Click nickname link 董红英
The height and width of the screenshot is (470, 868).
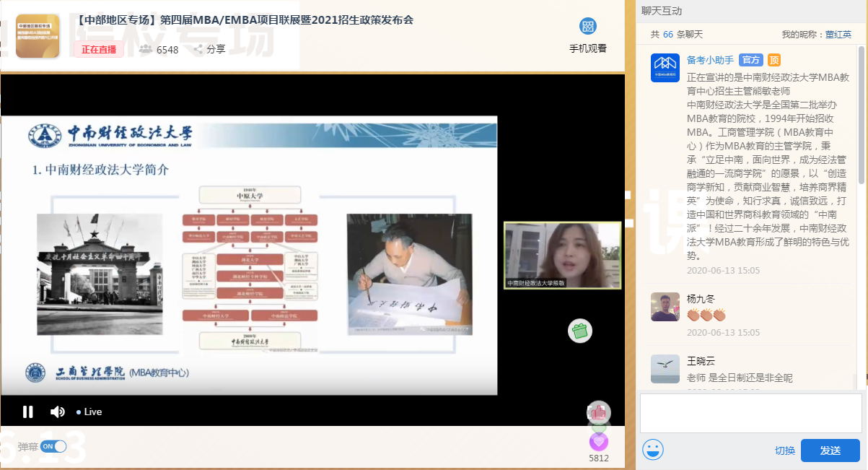[838, 34]
